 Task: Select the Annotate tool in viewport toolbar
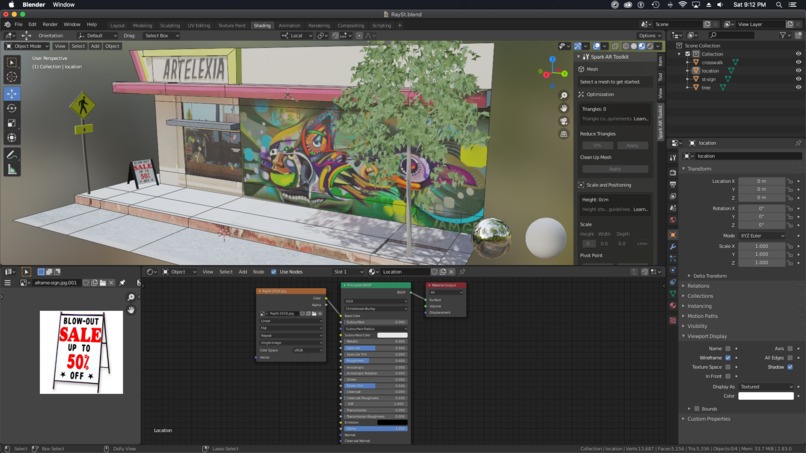point(11,154)
